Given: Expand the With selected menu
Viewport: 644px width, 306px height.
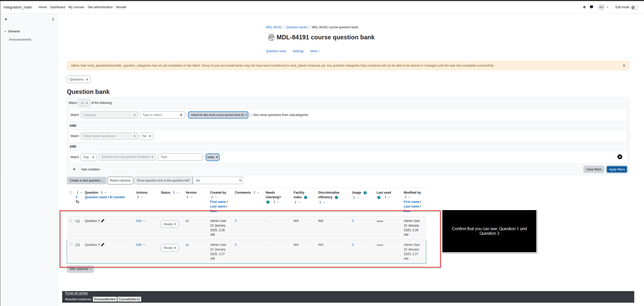Looking at the screenshot, I should [80, 269].
